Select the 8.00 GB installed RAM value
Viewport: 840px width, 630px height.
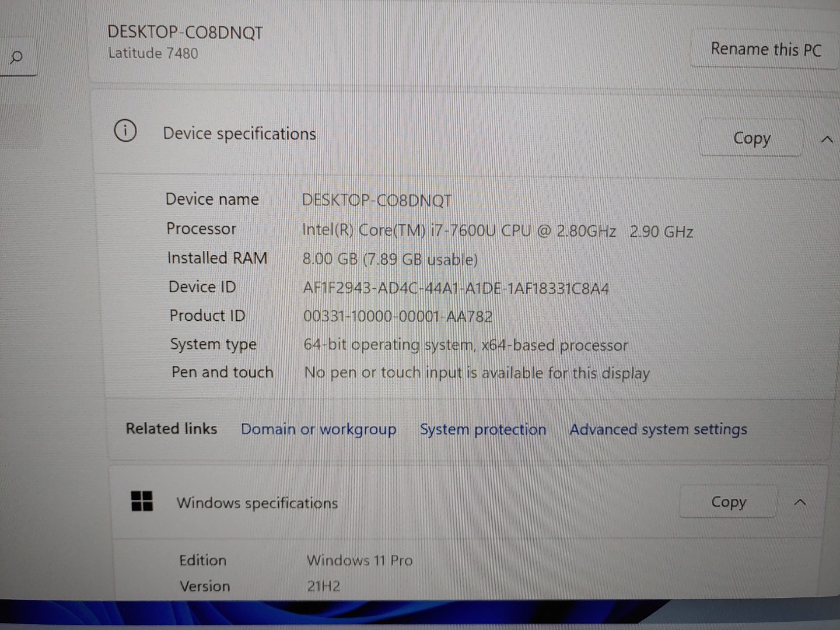[x=390, y=259]
